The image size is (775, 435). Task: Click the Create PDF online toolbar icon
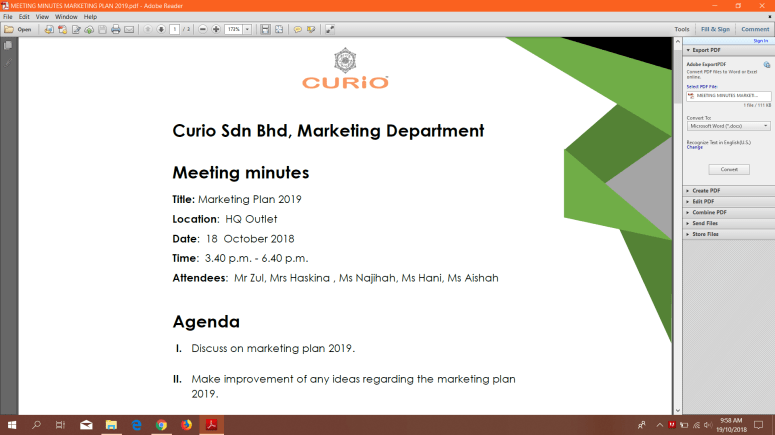click(x=62, y=30)
